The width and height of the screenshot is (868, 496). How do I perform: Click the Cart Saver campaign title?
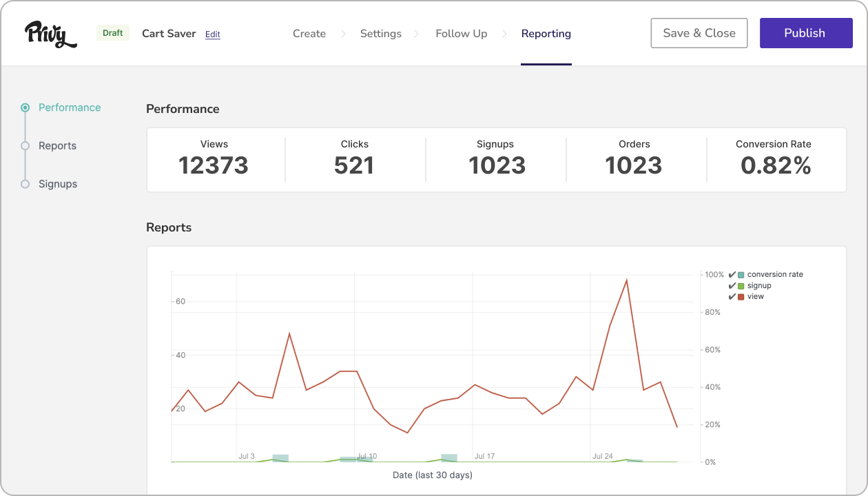point(169,33)
